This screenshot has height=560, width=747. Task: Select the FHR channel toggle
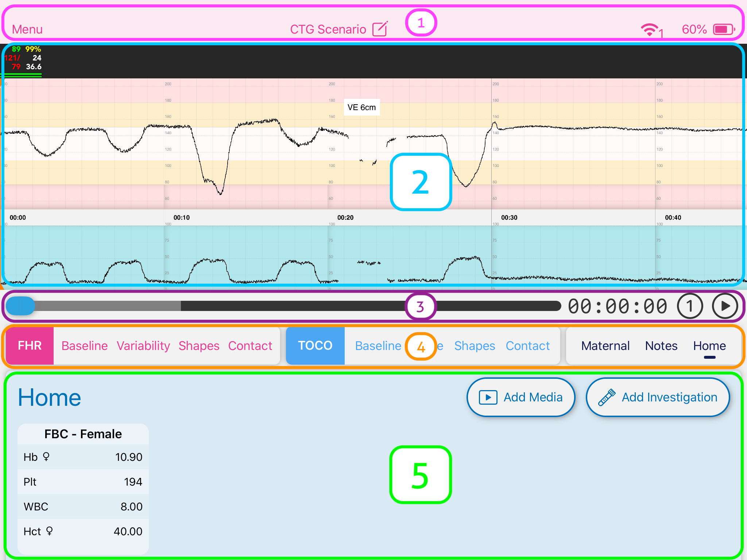pos(29,346)
